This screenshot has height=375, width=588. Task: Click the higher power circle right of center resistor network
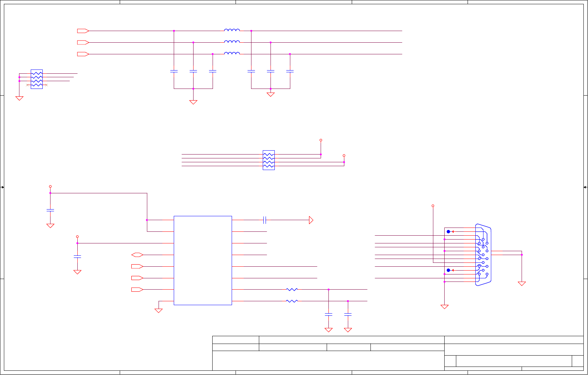(x=321, y=140)
